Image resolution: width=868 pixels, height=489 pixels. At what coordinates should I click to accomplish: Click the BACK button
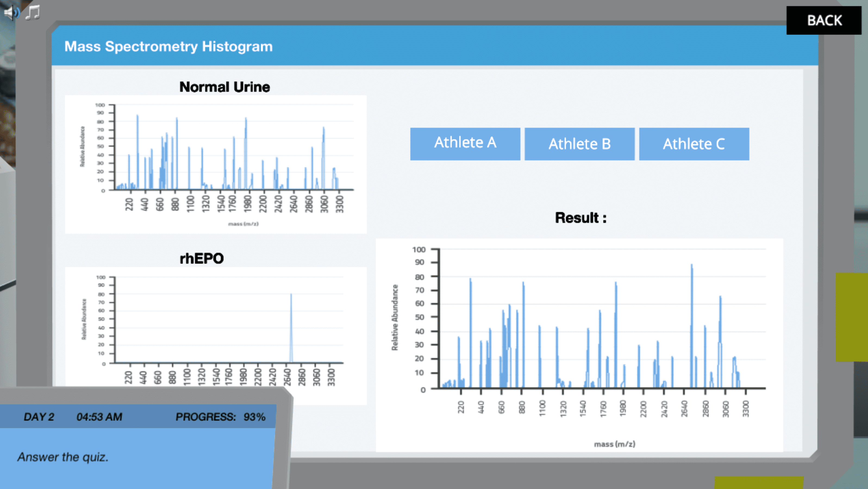824,21
